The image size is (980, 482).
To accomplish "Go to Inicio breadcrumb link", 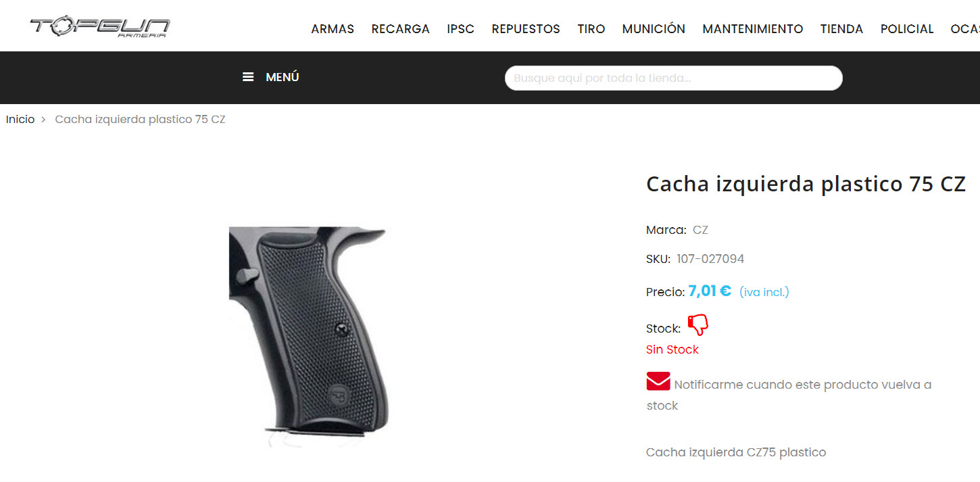I will (20, 119).
